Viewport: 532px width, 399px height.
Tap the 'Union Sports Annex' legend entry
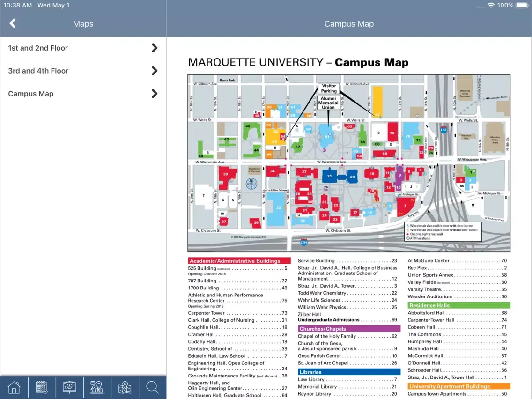(457, 275)
